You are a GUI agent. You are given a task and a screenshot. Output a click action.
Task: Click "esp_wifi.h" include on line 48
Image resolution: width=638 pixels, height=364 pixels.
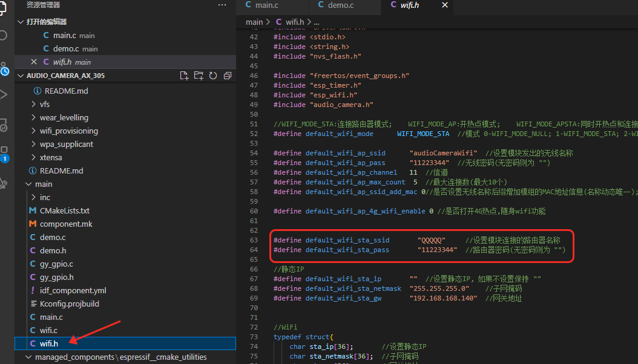click(x=334, y=95)
